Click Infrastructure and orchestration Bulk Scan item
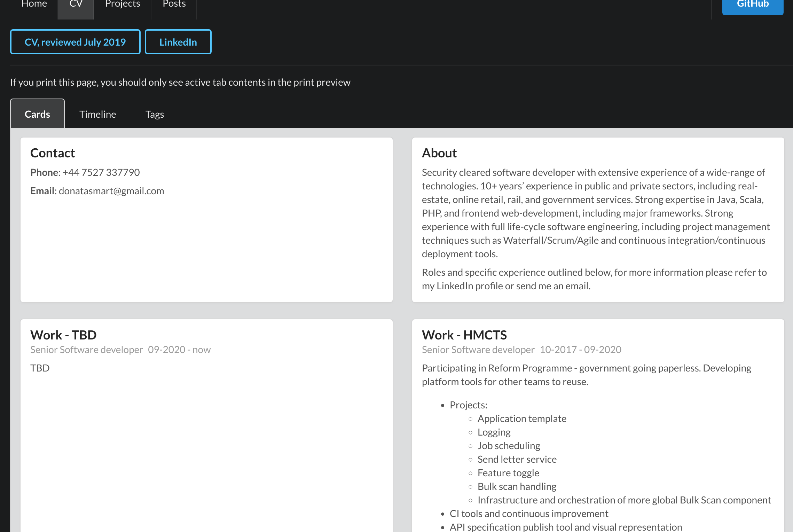Image resolution: width=793 pixels, height=532 pixels. (x=624, y=500)
